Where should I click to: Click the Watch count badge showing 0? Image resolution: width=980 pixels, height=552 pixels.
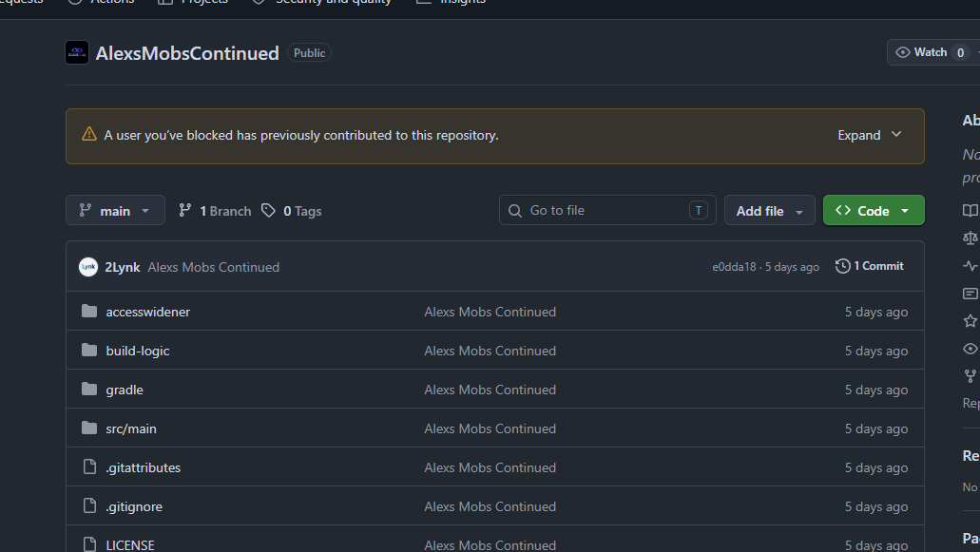(x=961, y=52)
